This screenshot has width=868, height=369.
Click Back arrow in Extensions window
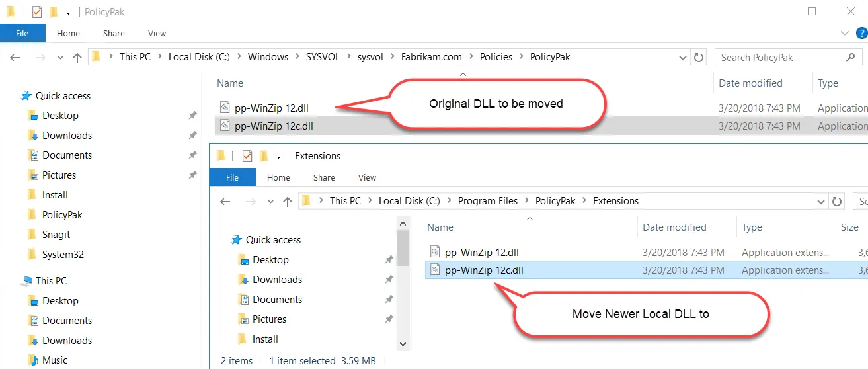[225, 202]
